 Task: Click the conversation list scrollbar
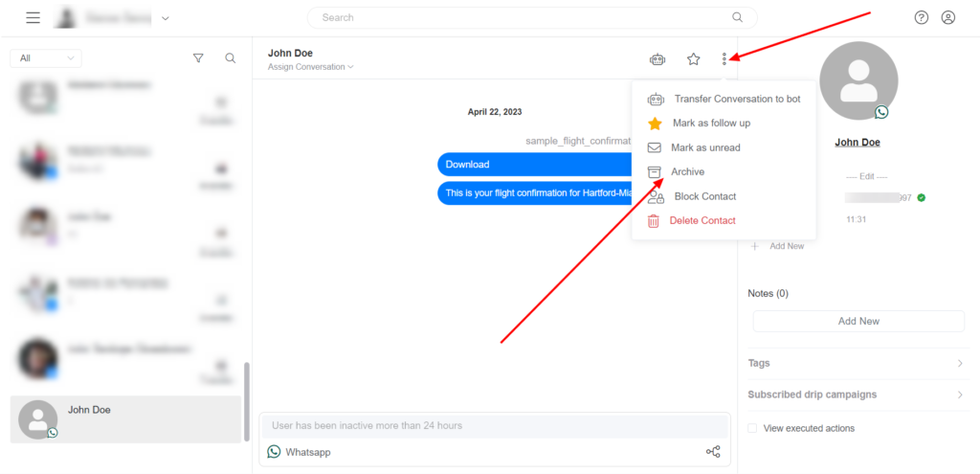pos(246,401)
